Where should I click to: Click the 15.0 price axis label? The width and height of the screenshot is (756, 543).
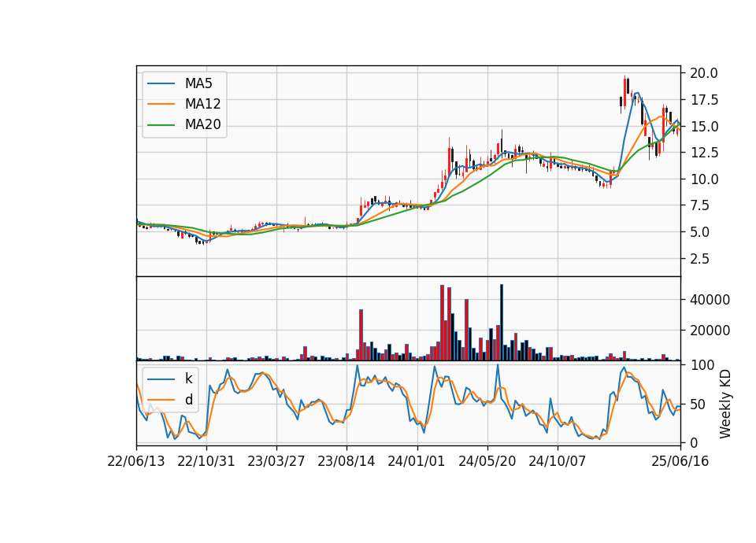704,127
